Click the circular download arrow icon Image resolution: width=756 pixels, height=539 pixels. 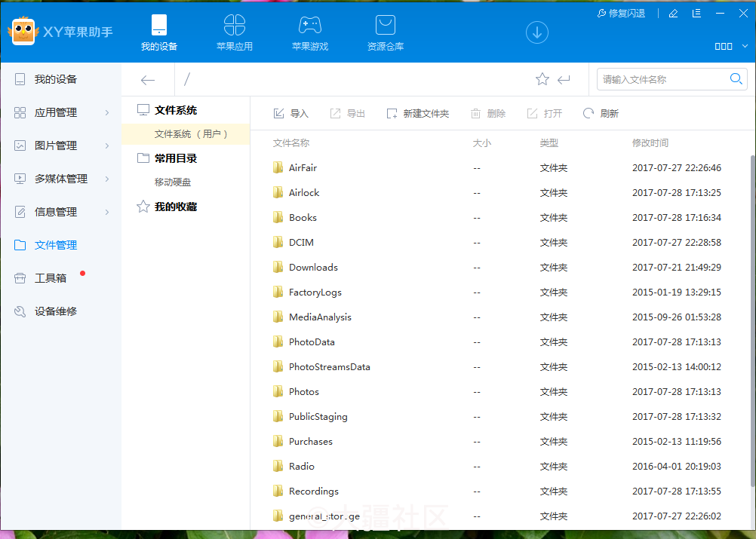(x=536, y=32)
